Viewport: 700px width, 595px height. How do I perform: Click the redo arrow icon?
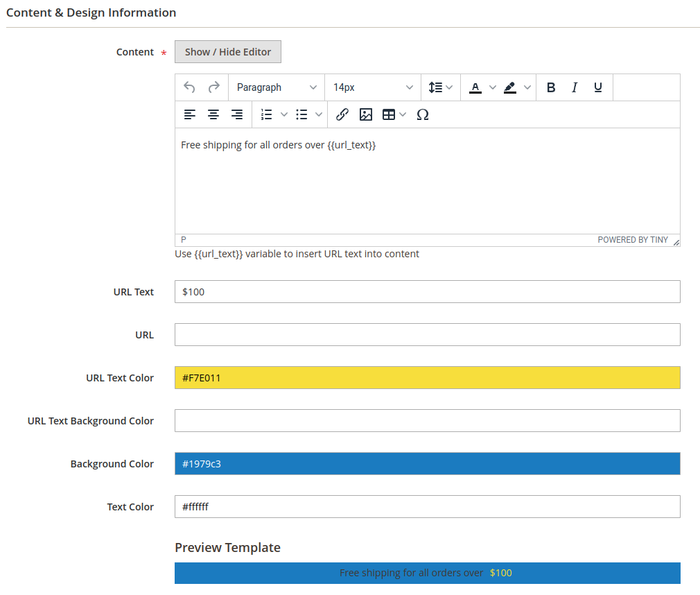click(x=214, y=87)
